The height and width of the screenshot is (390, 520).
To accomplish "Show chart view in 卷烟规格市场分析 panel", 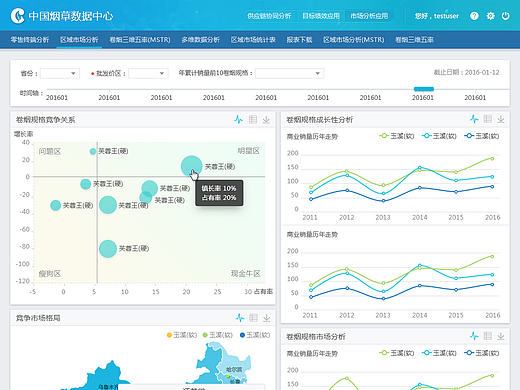I will click(474, 336).
